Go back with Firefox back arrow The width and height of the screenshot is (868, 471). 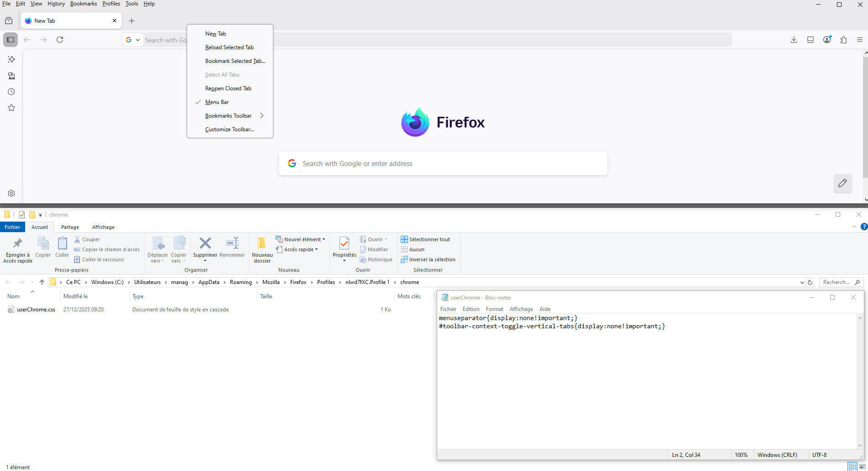click(27, 40)
